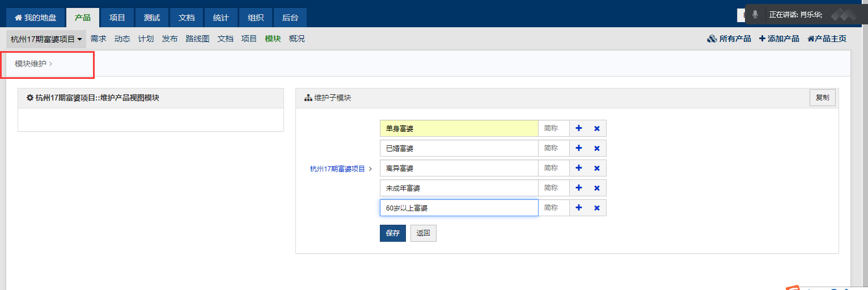Open 发布 submenu item
Image resolution: width=868 pixels, height=290 pixels.
pos(170,39)
